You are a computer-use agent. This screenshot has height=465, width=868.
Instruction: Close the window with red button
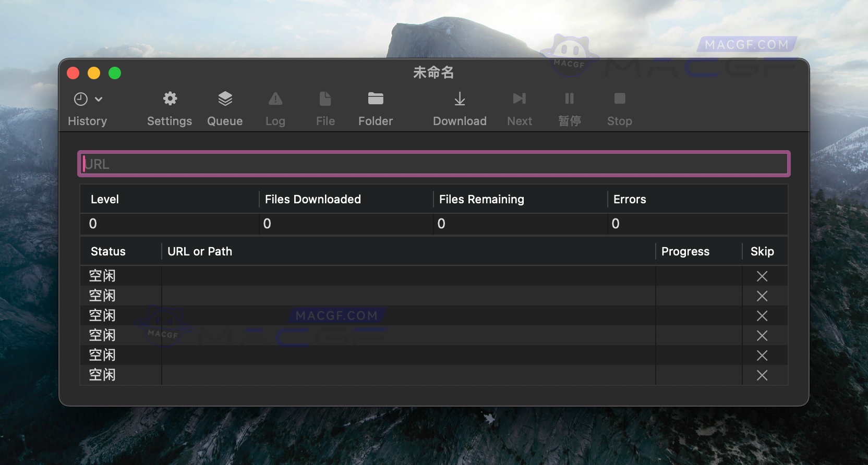[x=73, y=73]
